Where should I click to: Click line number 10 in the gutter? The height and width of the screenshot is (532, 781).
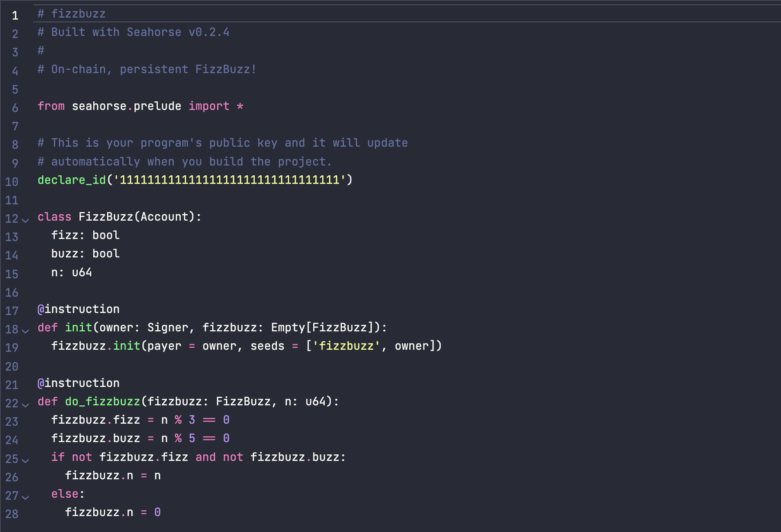pyautogui.click(x=12, y=181)
